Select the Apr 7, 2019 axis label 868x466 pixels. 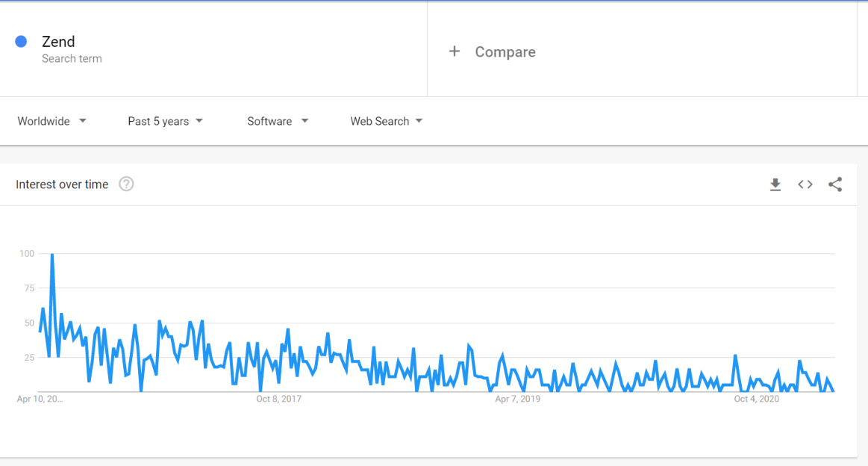(517, 399)
